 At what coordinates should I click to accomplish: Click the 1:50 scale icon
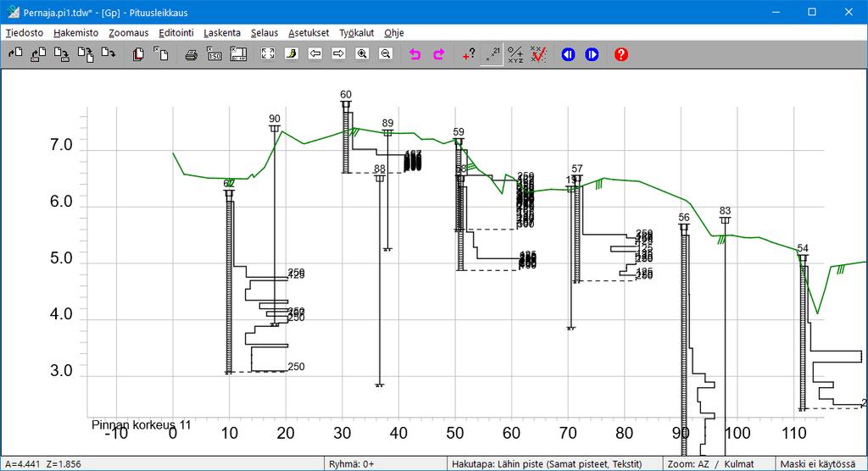[214, 54]
